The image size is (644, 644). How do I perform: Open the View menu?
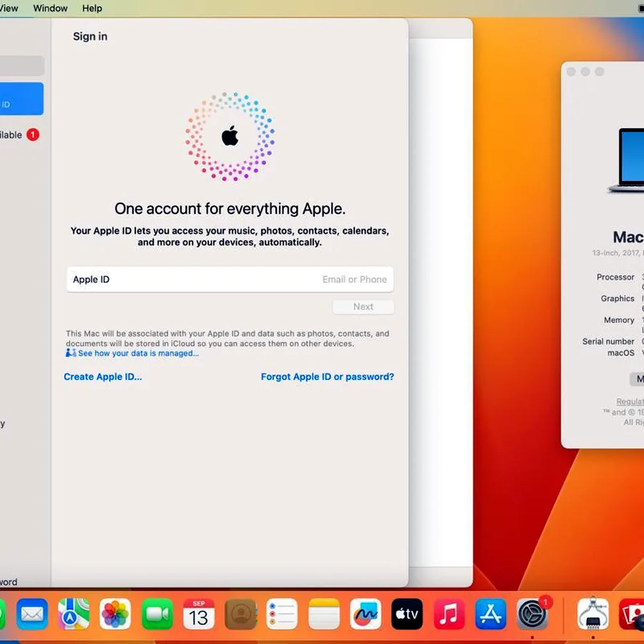pyautogui.click(x=9, y=8)
